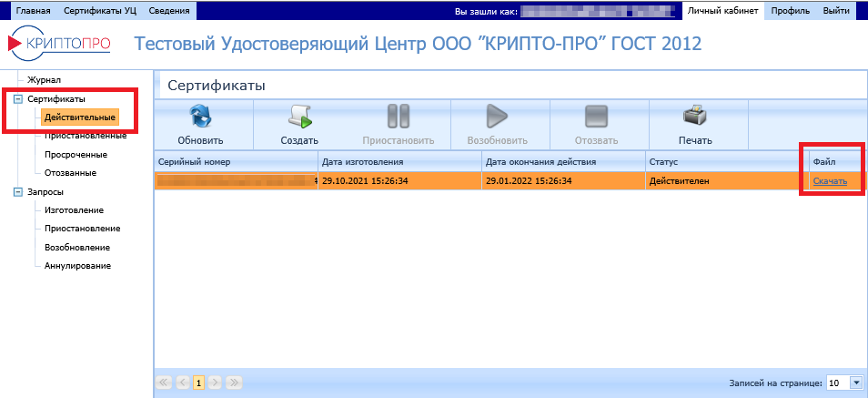Open Изготовление requests in sidebar
Image resolution: width=868 pixels, height=398 pixels.
[x=74, y=210]
